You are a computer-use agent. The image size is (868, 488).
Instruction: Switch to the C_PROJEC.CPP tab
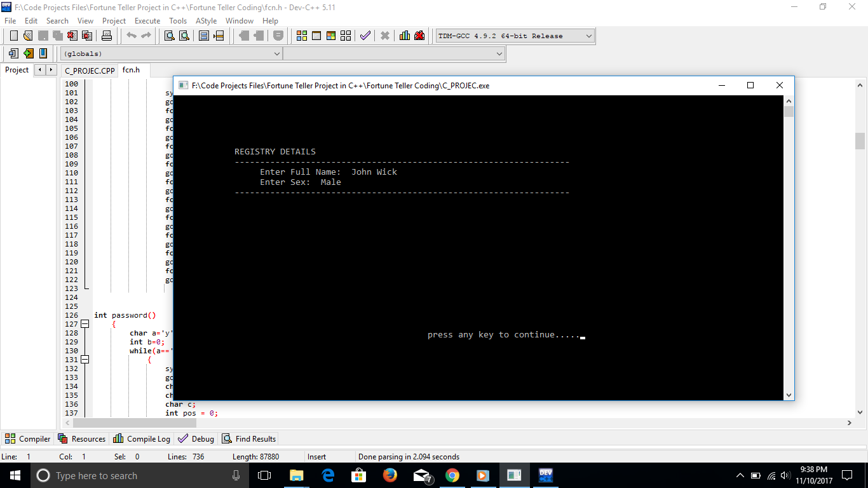[89, 71]
